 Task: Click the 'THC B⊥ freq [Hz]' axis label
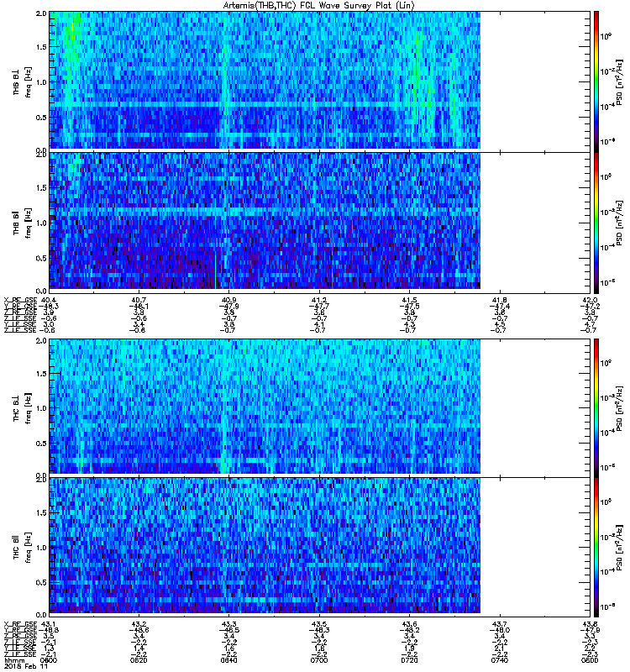[22, 408]
